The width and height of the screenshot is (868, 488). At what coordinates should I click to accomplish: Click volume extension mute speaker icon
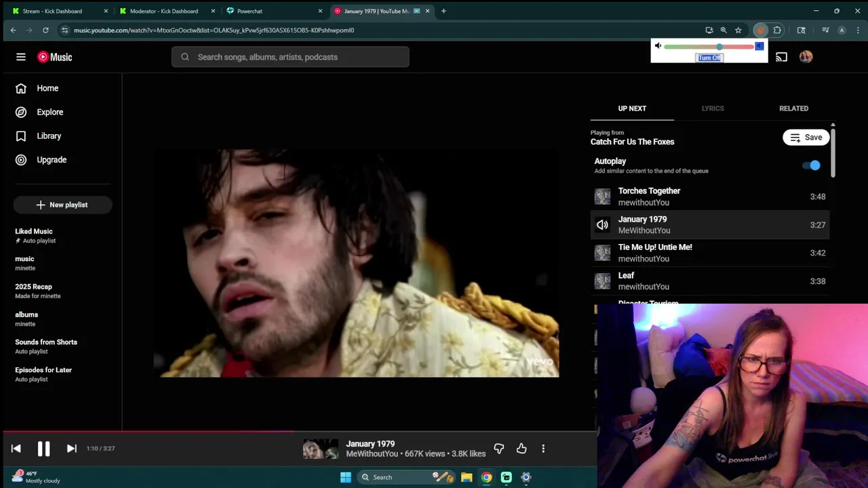coord(658,46)
